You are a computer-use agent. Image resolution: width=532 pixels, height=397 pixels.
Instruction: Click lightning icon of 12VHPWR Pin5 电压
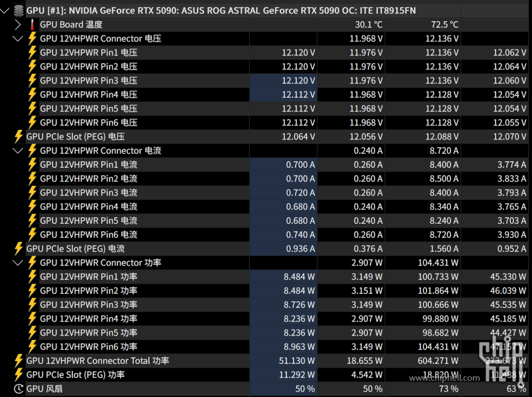32,109
